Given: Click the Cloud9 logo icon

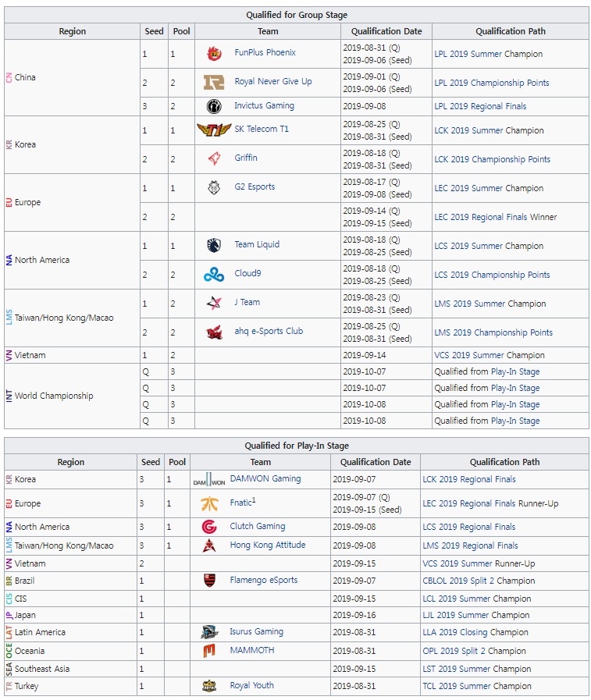Looking at the screenshot, I should click(213, 275).
